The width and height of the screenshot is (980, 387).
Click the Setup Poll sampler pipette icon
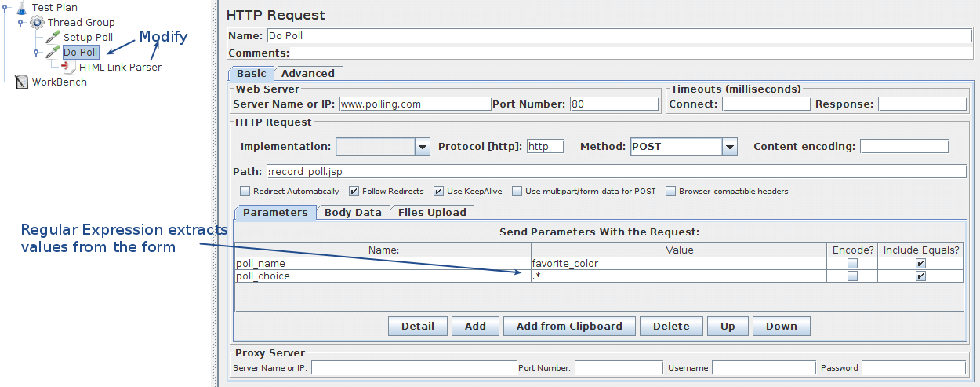tap(53, 37)
